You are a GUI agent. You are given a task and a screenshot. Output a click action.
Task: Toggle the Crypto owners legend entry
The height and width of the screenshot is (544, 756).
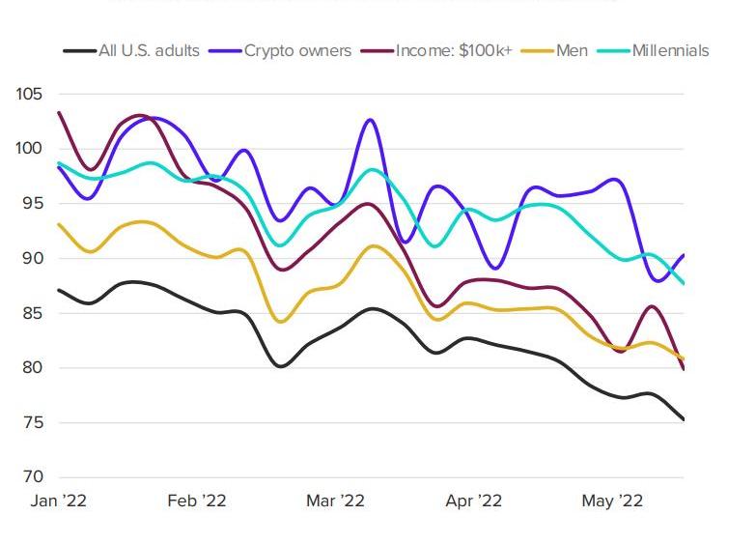(297, 50)
